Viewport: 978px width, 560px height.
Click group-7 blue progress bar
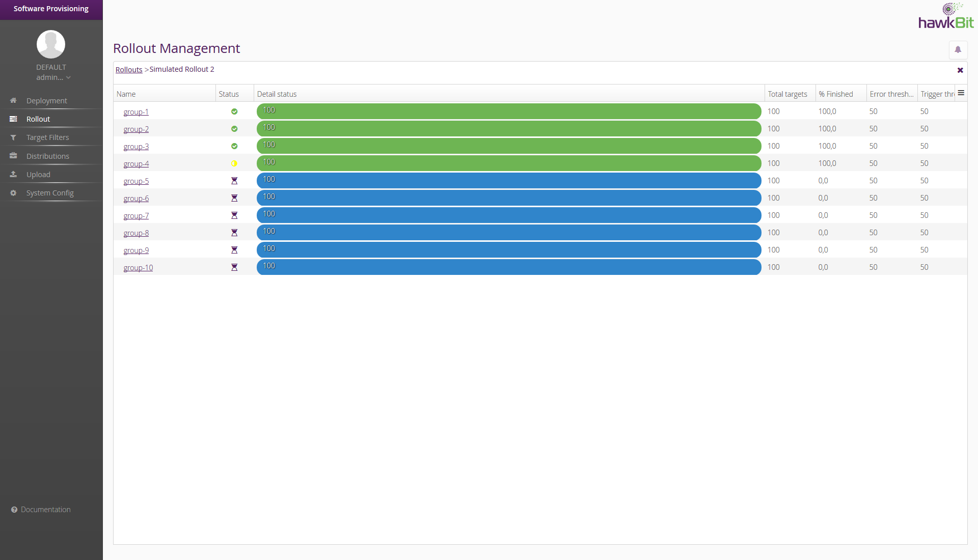tap(508, 215)
